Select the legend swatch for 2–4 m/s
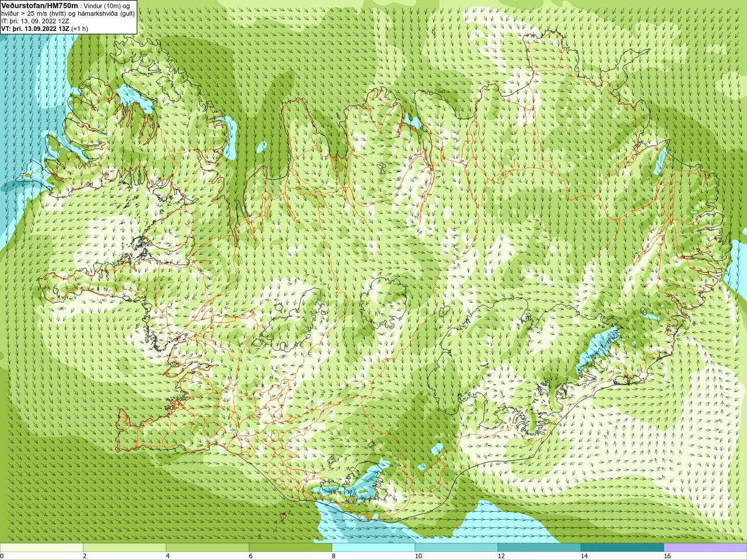747x560 pixels. 124,548
